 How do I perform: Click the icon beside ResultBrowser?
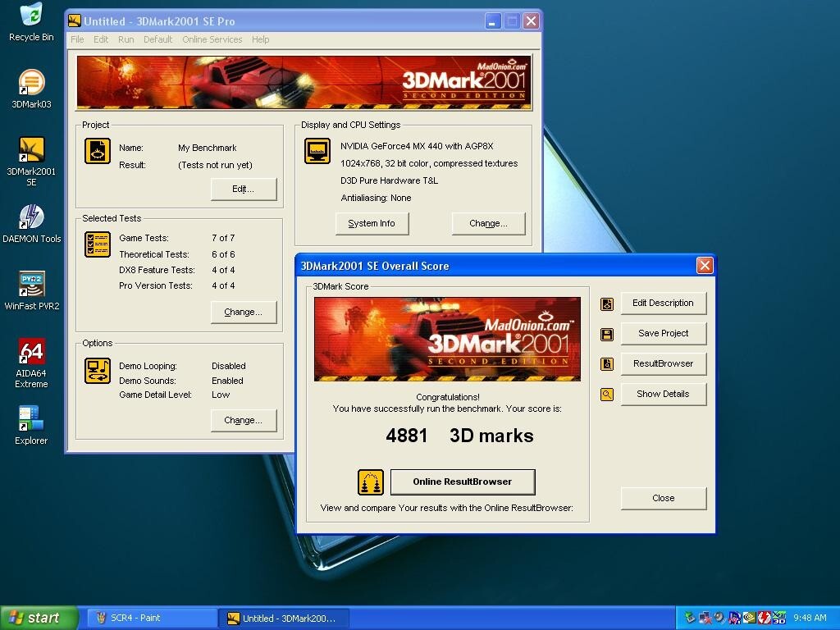click(x=606, y=364)
